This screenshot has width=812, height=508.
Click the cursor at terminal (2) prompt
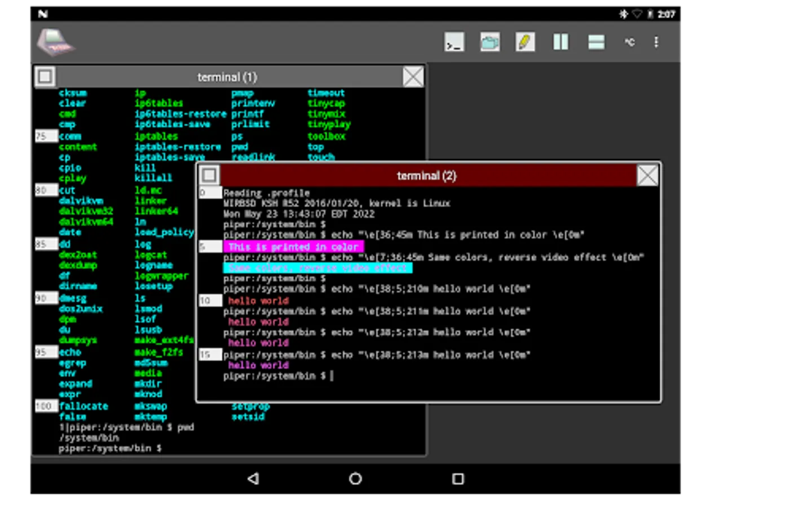[x=332, y=376]
